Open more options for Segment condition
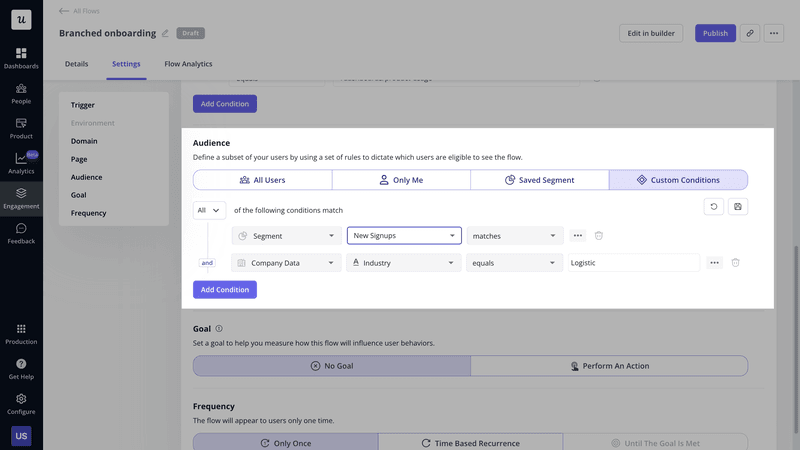 (x=578, y=236)
